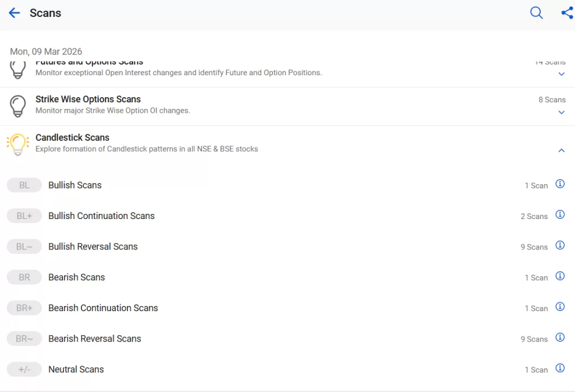
Task: Open the Bullish Reversal Scans row
Action: (93, 247)
